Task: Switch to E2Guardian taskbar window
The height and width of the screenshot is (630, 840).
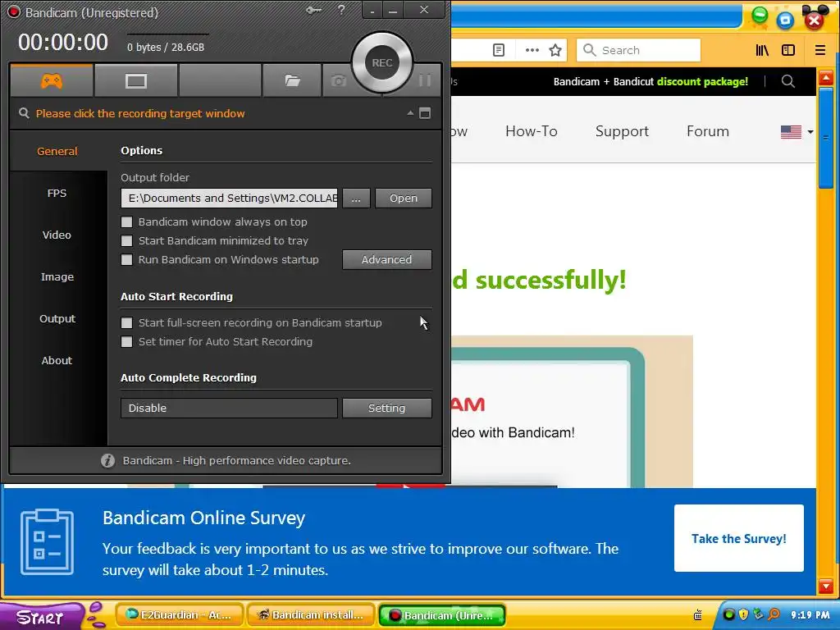Action: pyautogui.click(x=180, y=615)
